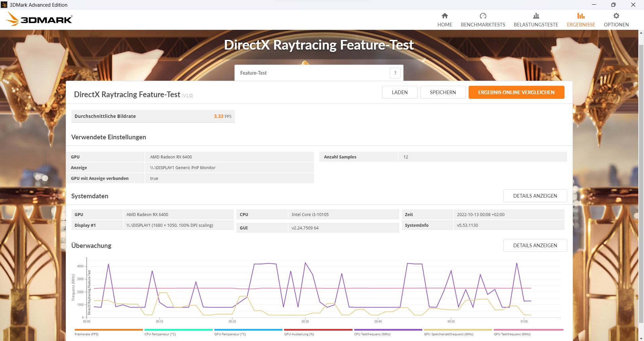The height and width of the screenshot is (341, 644).
Task: Click the Home house icon
Action: [444, 16]
